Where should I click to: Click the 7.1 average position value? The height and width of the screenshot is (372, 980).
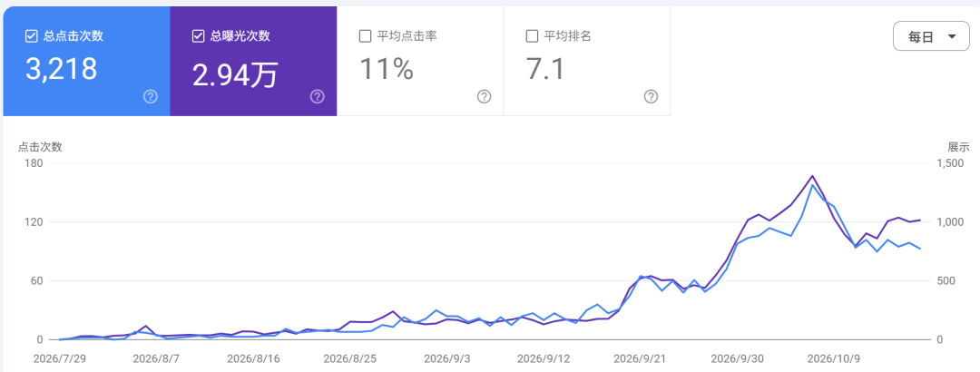click(545, 69)
